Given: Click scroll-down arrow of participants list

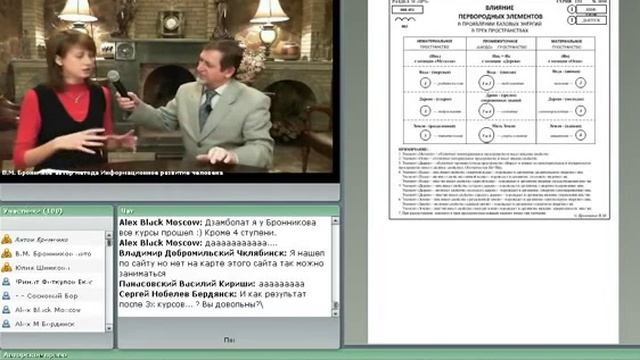Looking at the screenshot, I should pos(109,328).
